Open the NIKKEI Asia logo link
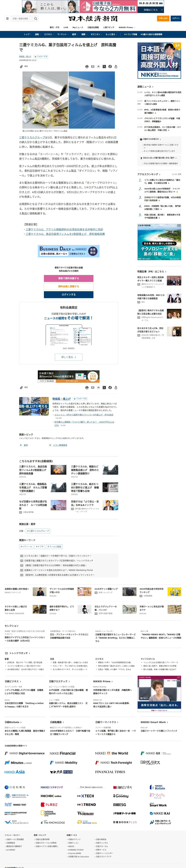Screen dimensions: 186x868 14,772
